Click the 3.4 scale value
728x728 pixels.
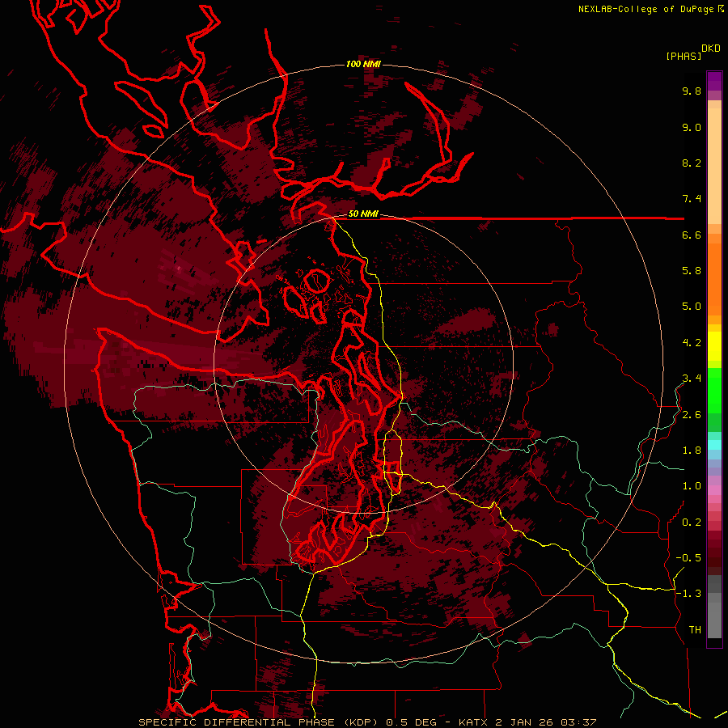pyautogui.click(x=692, y=379)
